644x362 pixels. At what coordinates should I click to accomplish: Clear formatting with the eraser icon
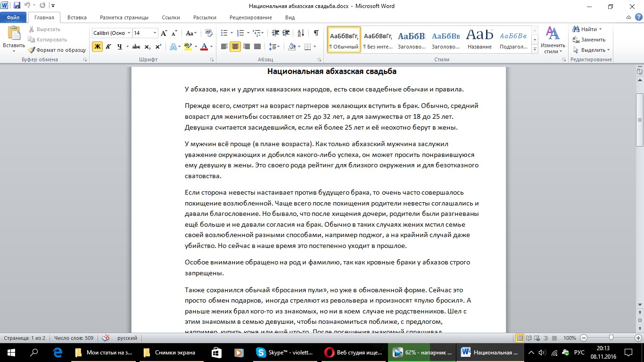(x=209, y=33)
